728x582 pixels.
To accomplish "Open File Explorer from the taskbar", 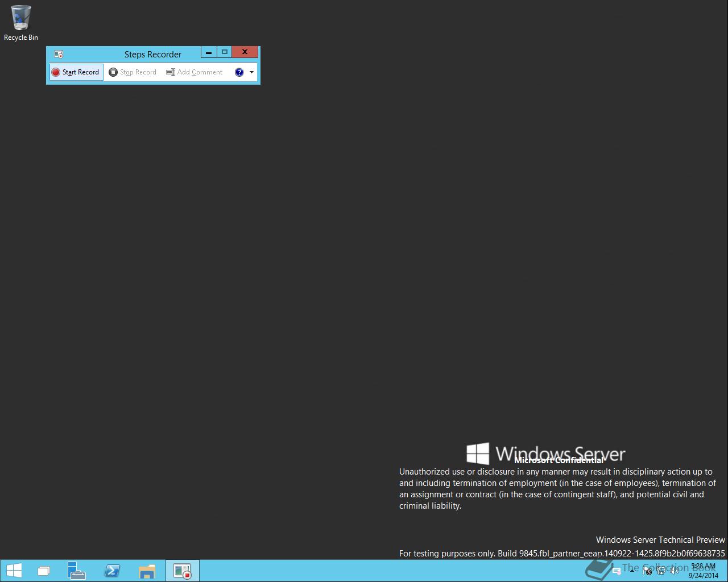I will (147, 571).
